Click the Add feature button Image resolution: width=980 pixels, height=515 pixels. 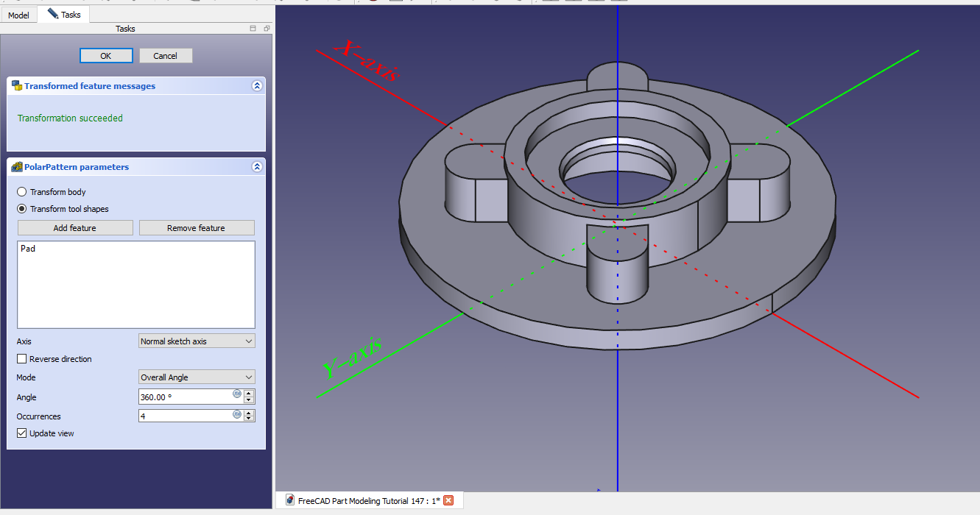pyautogui.click(x=75, y=228)
